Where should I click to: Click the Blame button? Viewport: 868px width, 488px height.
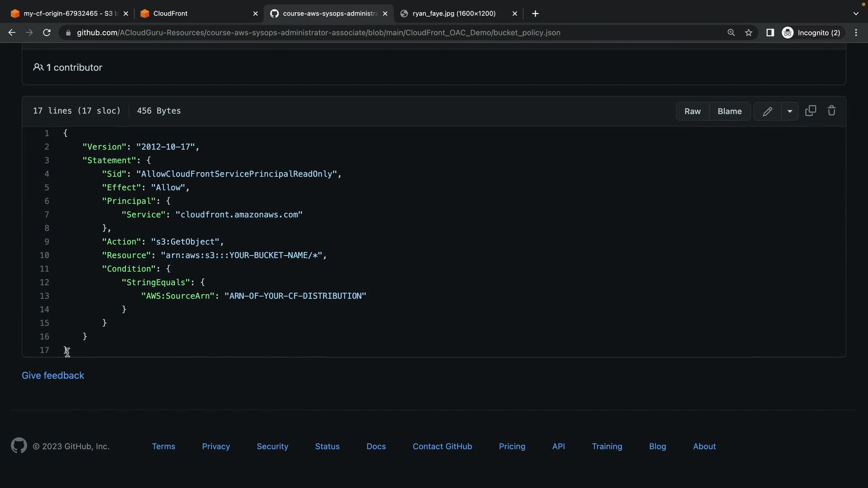click(x=729, y=111)
